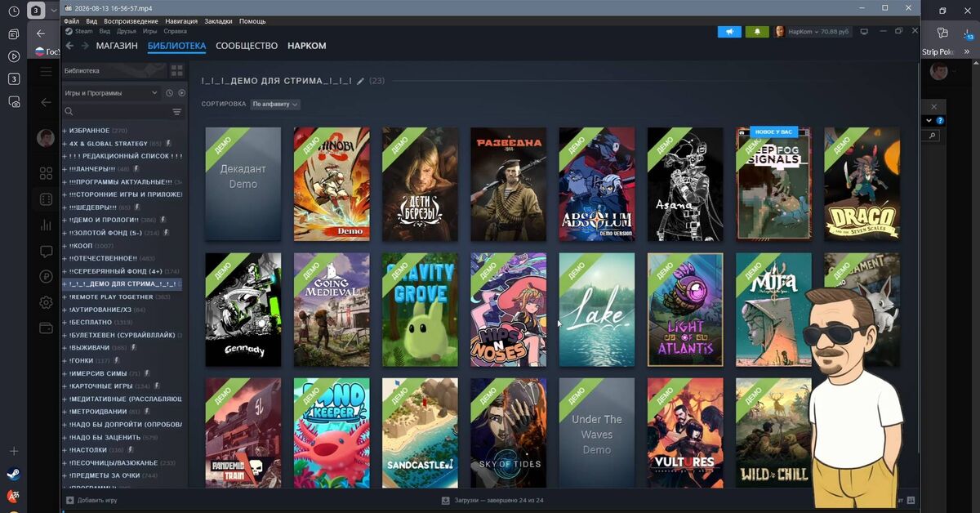Screen dimensions: 980x513
Task: Open the Игры и Программы dropdown
Action: [x=111, y=93]
